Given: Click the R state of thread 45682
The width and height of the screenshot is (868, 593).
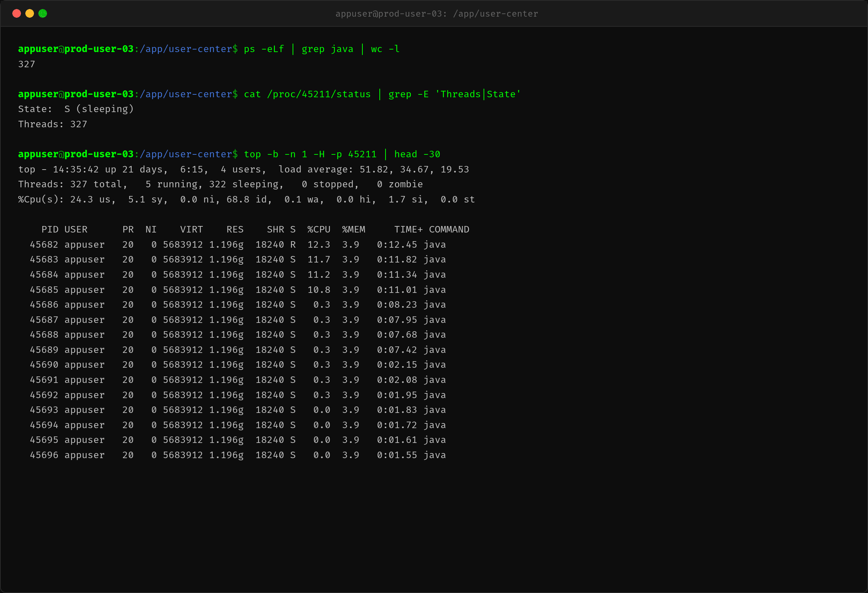Looking at the screenshot, I should coord(293,244).
